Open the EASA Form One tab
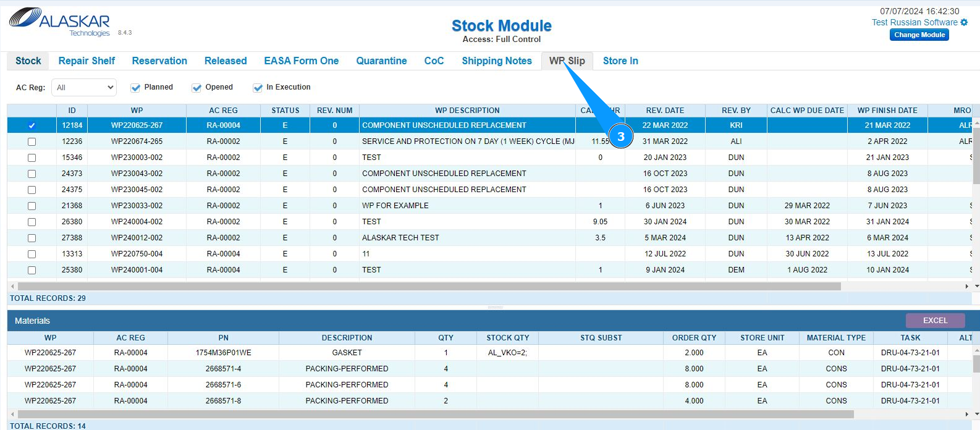The image size is (980, 430). pyautogui.click(x=301, y=61)
